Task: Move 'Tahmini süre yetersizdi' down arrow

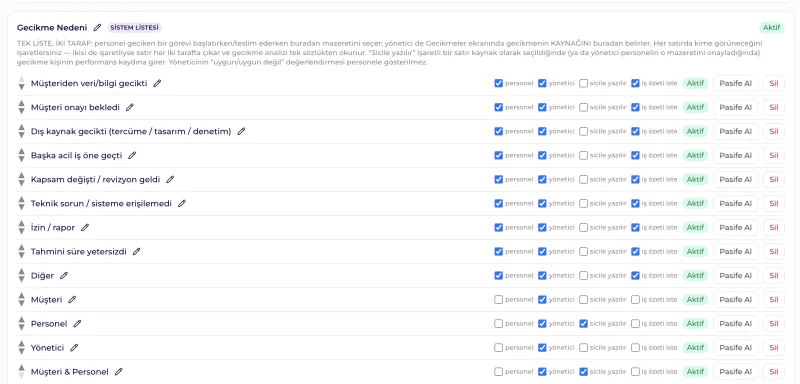Action: (x=21, y=254)
